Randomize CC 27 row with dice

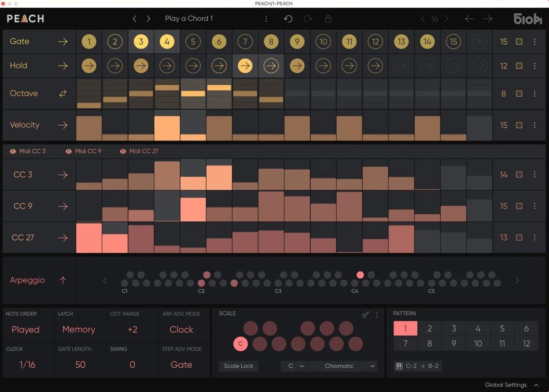pyautogui.click(x=519, y=237)
